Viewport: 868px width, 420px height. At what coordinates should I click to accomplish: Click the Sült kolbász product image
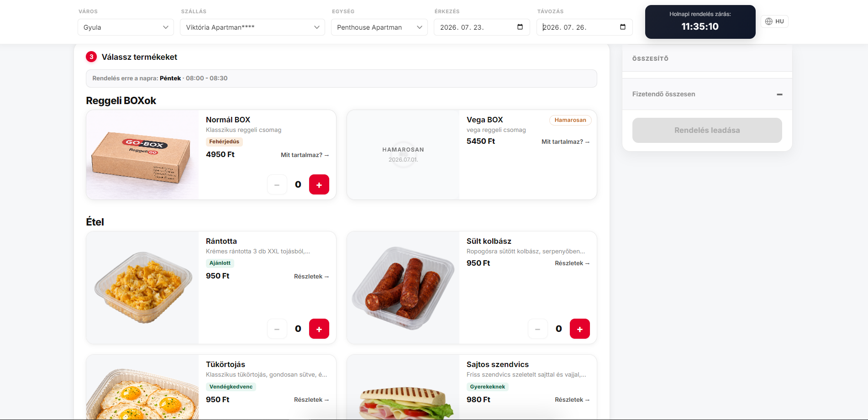(403, 288)
